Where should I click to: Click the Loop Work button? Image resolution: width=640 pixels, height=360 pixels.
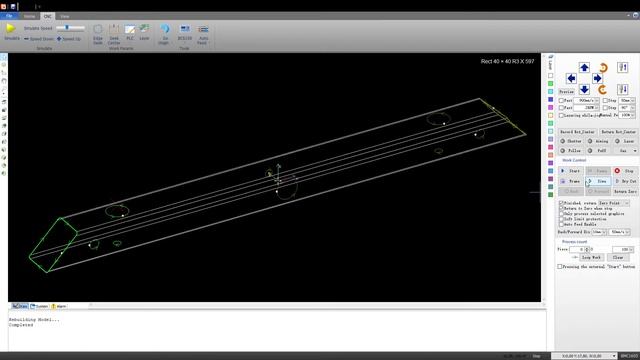tap(591, 258)
